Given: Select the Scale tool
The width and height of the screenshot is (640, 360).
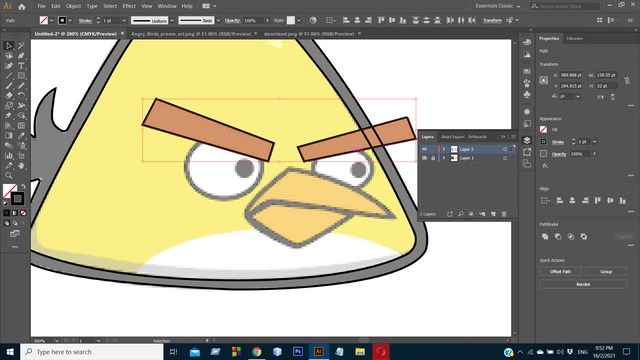Looking at the screenshot, I should (9, 106).
